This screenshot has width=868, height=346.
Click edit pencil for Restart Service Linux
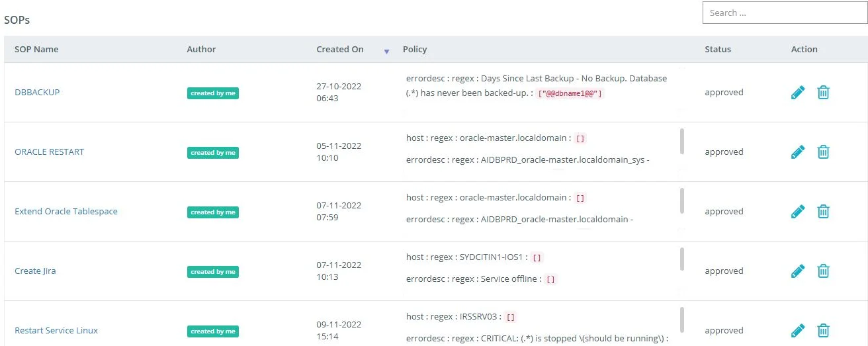[x=798, y=330]
